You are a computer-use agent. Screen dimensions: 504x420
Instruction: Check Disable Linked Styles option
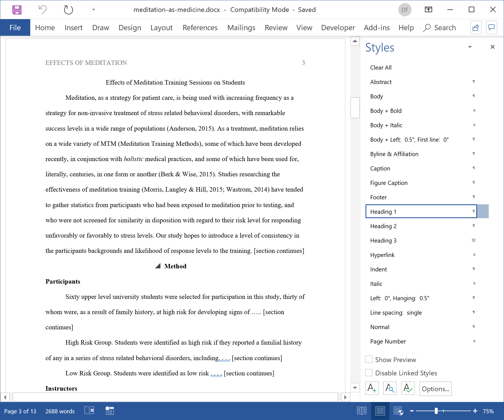pyautogui.click(x=369, y=373)
